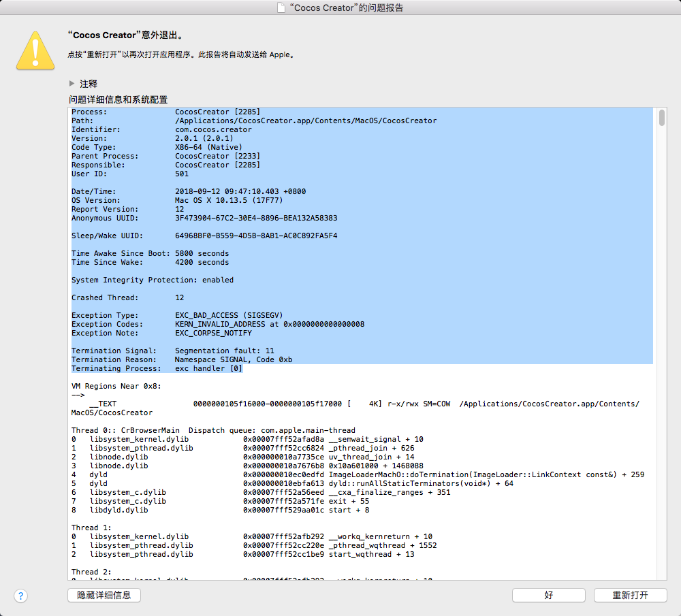
Task: Click the uv_thread_join + 14 frame
Action: pos(243,457)
